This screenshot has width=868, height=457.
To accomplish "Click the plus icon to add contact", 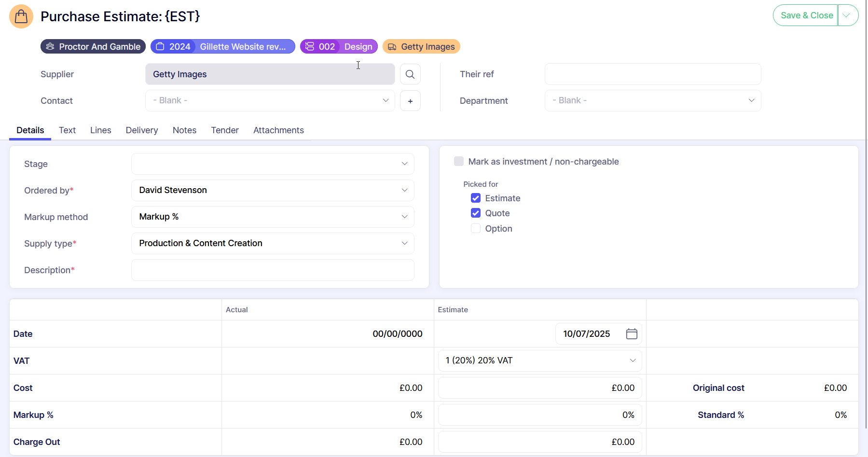I will 410,101.
